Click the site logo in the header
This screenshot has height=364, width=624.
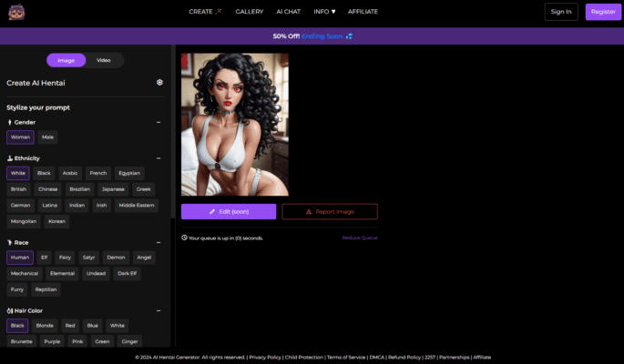click(17, 12)
